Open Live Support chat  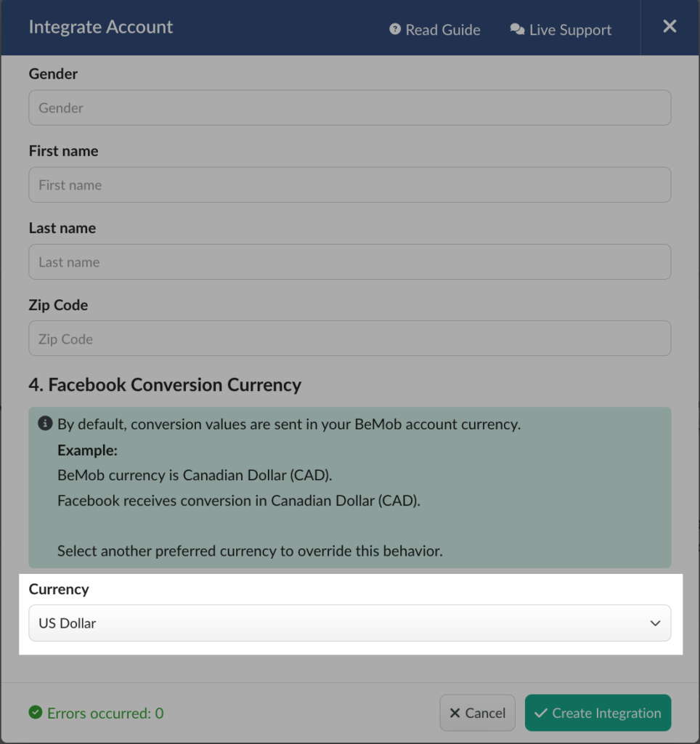[561, 29]
